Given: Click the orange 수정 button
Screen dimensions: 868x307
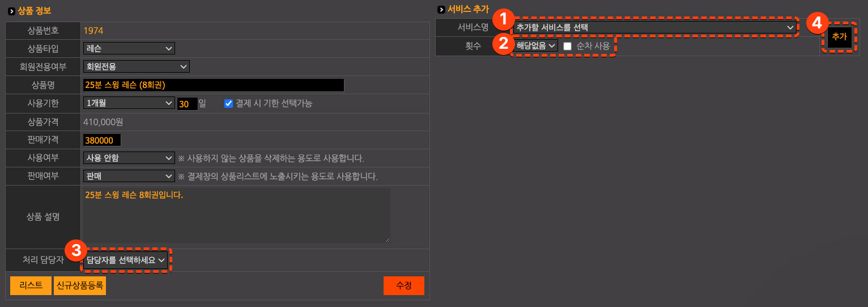Looking at the screenshot, I should tap(404, 285).
